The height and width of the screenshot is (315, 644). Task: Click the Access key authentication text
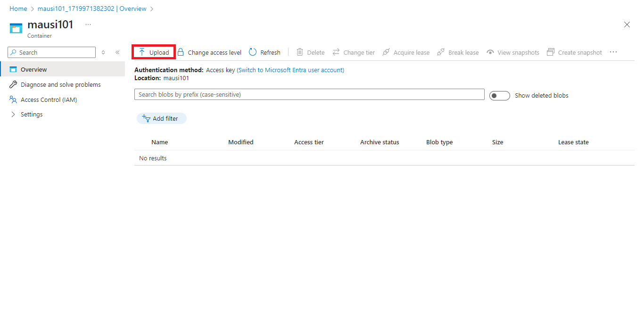click(x=221, y=70)
